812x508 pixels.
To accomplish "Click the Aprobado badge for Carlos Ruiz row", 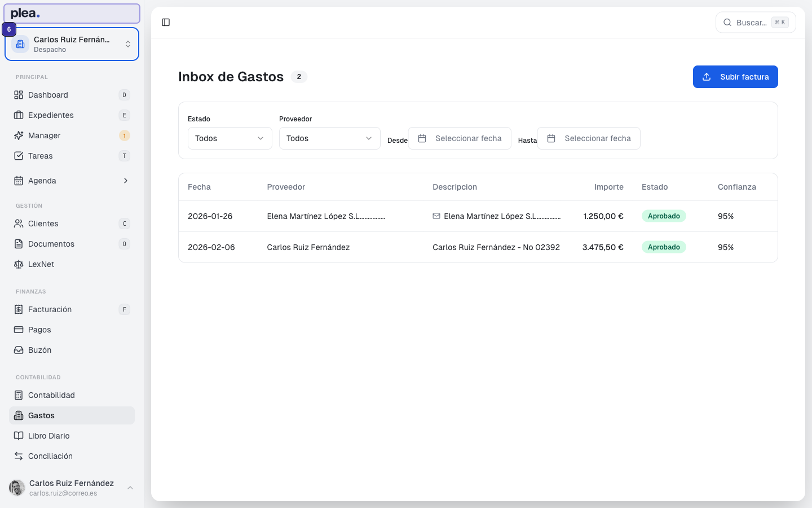I will coord(664,247).
